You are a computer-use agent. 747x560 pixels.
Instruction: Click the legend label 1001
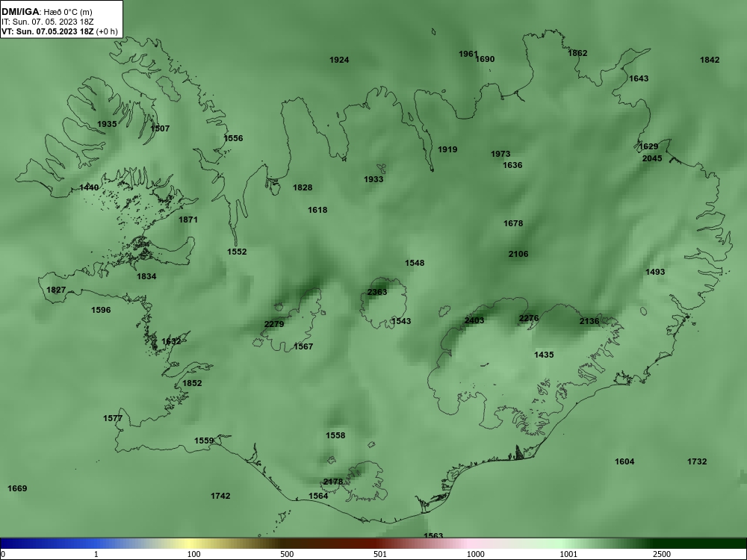568,554
